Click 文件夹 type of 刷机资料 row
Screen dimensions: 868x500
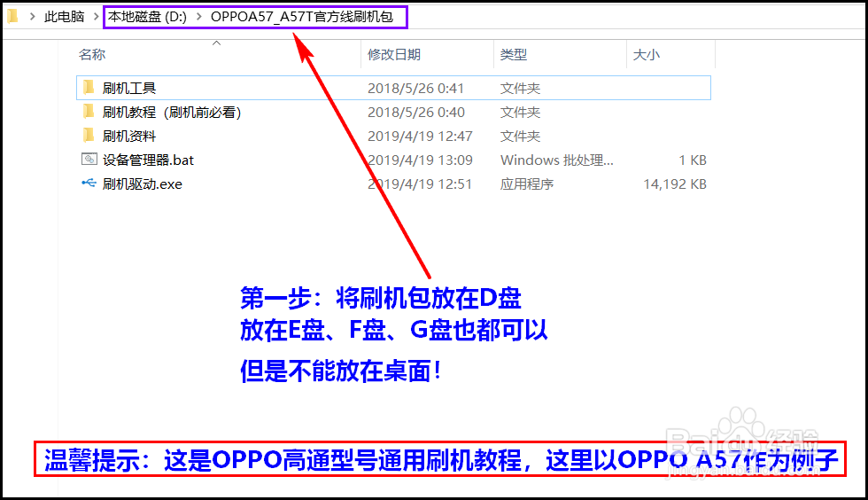pos(521,136)
